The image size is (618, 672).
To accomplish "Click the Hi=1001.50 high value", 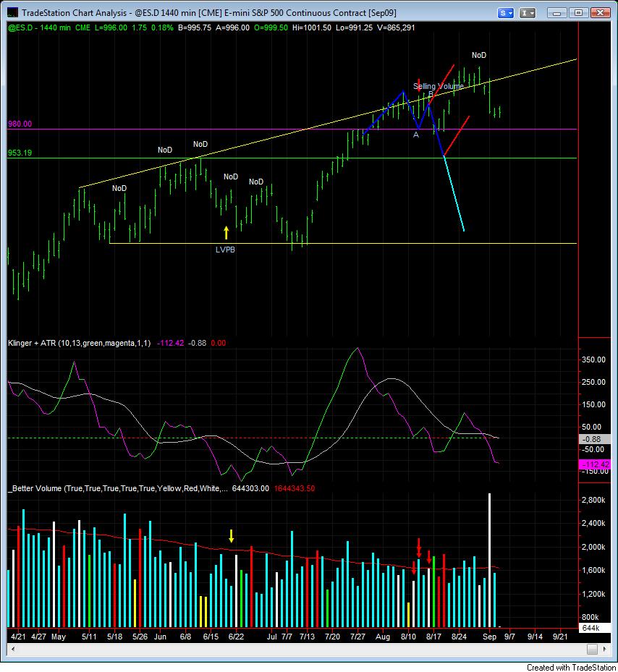I will (x=312, y=28).
